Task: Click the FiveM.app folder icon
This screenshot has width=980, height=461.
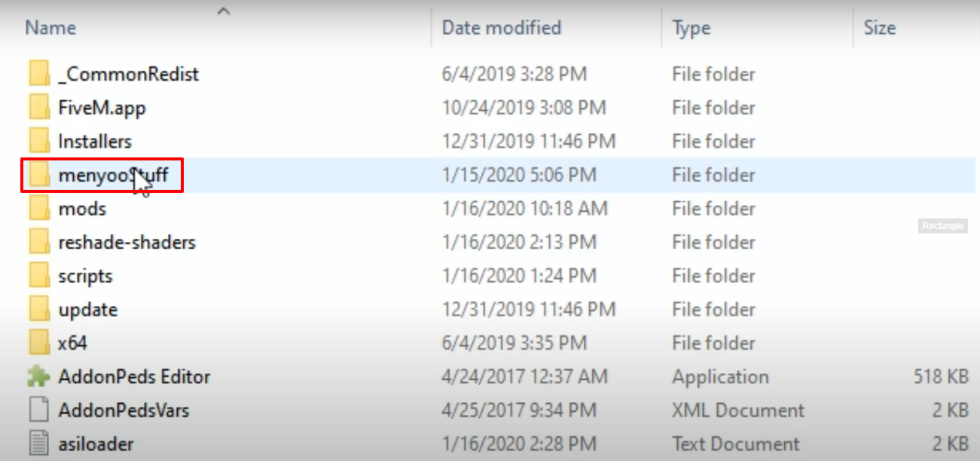Action: 39,108
